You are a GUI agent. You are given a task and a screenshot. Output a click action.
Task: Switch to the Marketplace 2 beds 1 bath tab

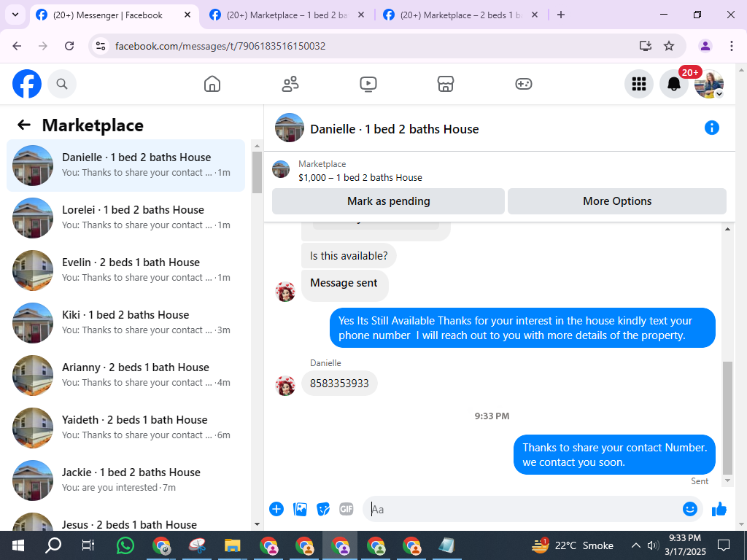[460, 15]
